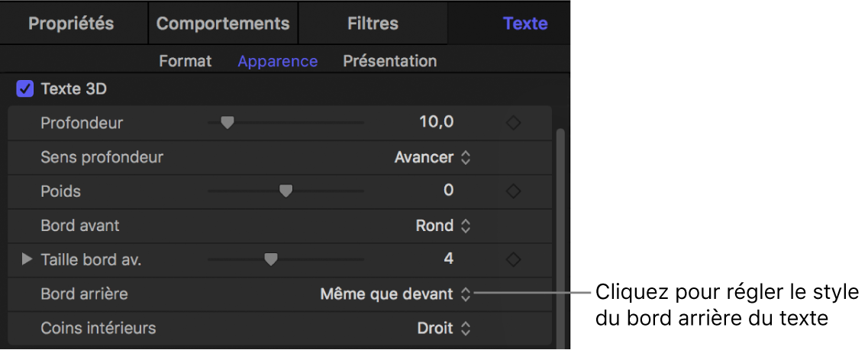The height and width of the screenshot is (350, 868).
Task: Open the Bord arrière popup menu
Action: [395, 294]
